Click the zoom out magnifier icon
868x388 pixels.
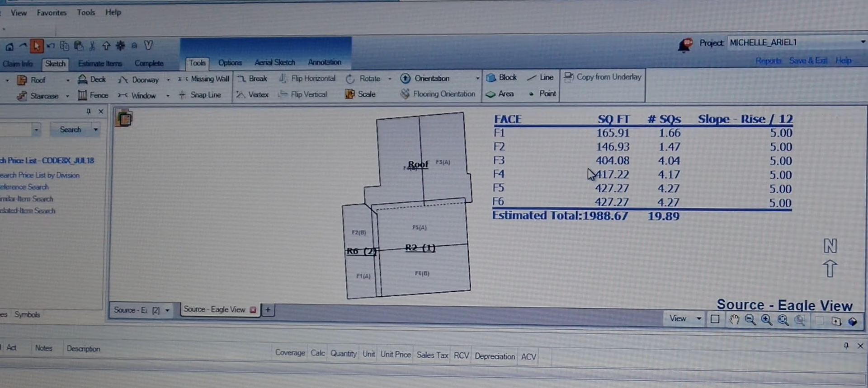point(750,320)
